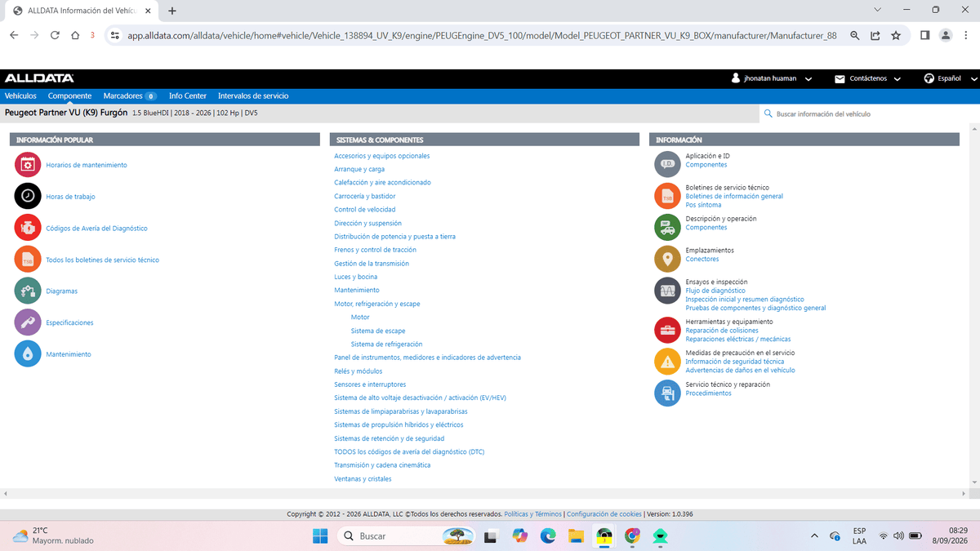This screenshot has height=551, width=980.
Task: Click the Medidas de precaución warning triangle icon
Action: (x=668, y=361)
